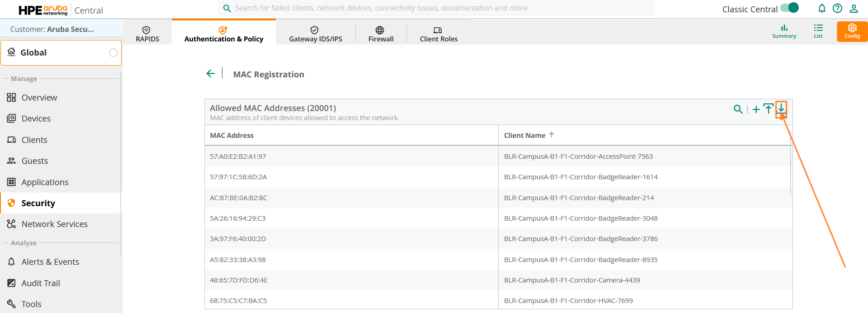Click client name ending Camera-4439
The width and height of the screenshot is (868, 313).
pyautogui.click(x=572, y=280)
